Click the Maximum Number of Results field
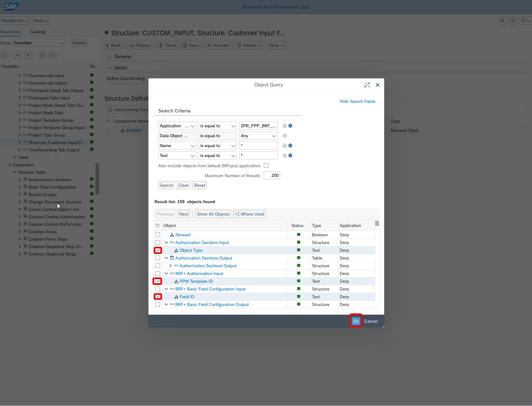 coord(272,175)
